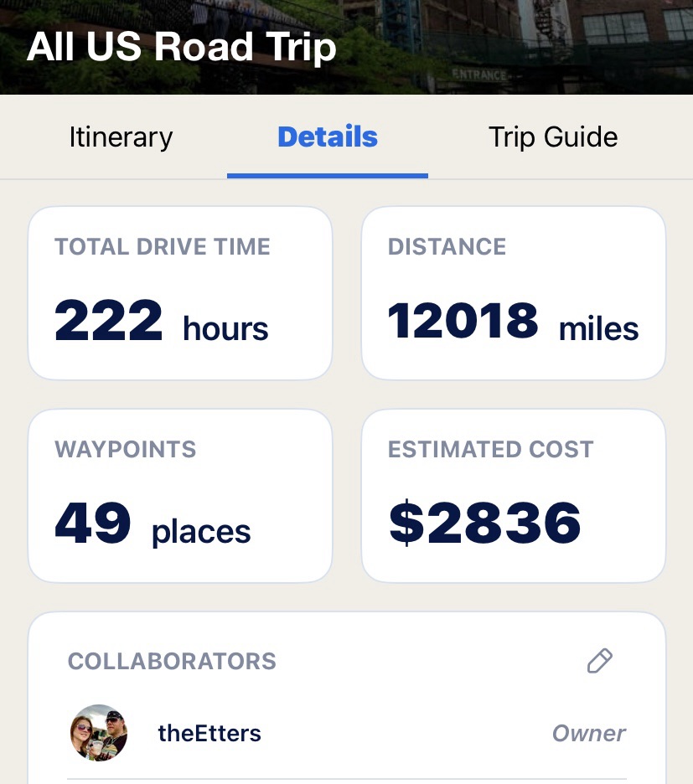Click the blue underline beneath Details
Screen dimensions: 693x784
328,175
